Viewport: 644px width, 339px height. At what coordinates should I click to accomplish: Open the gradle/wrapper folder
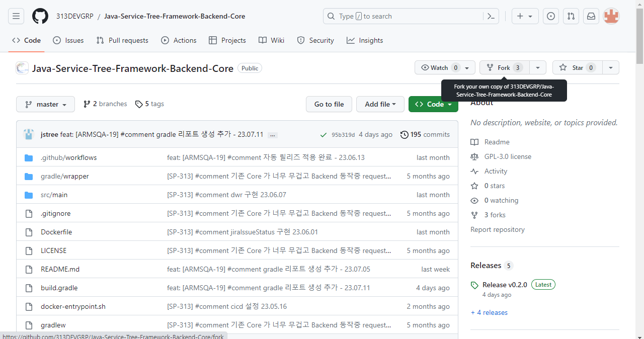click(x=65, y=176)
